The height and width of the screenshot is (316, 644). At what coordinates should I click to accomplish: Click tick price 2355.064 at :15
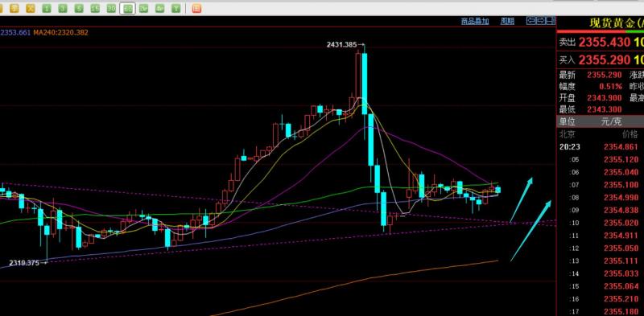click(x=621, y=286)
